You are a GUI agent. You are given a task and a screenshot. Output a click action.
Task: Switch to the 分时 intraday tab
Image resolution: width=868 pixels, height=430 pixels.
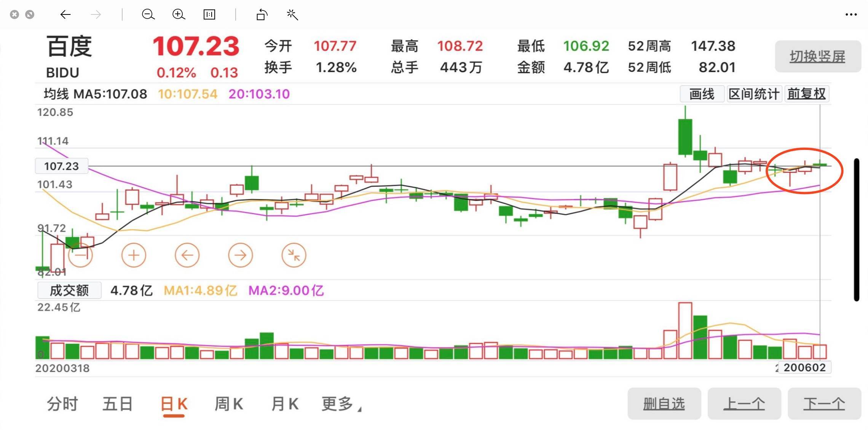[62, 404]
